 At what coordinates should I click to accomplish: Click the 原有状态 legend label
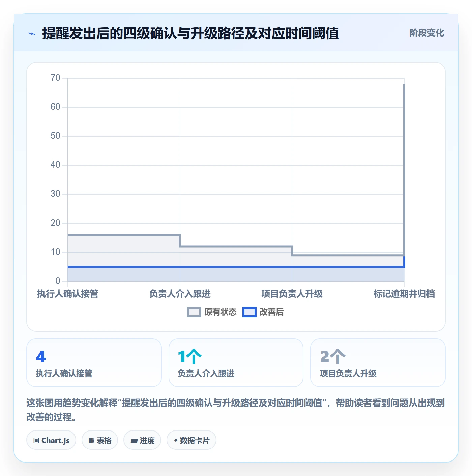(220, 312)
